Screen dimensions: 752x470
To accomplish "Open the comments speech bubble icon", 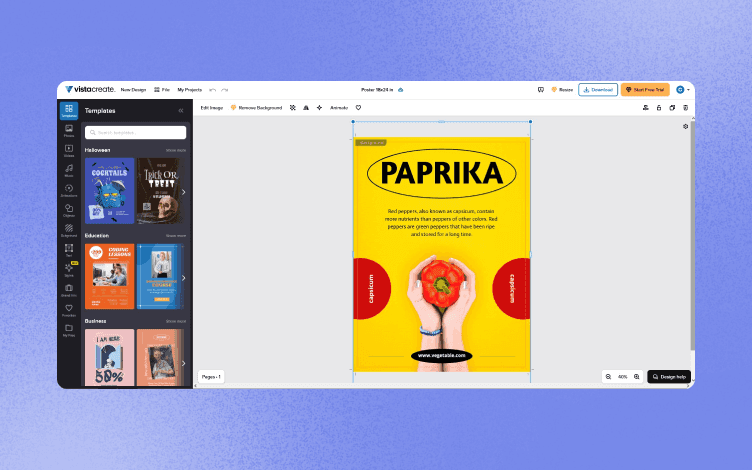I will (x=540, y=90).
